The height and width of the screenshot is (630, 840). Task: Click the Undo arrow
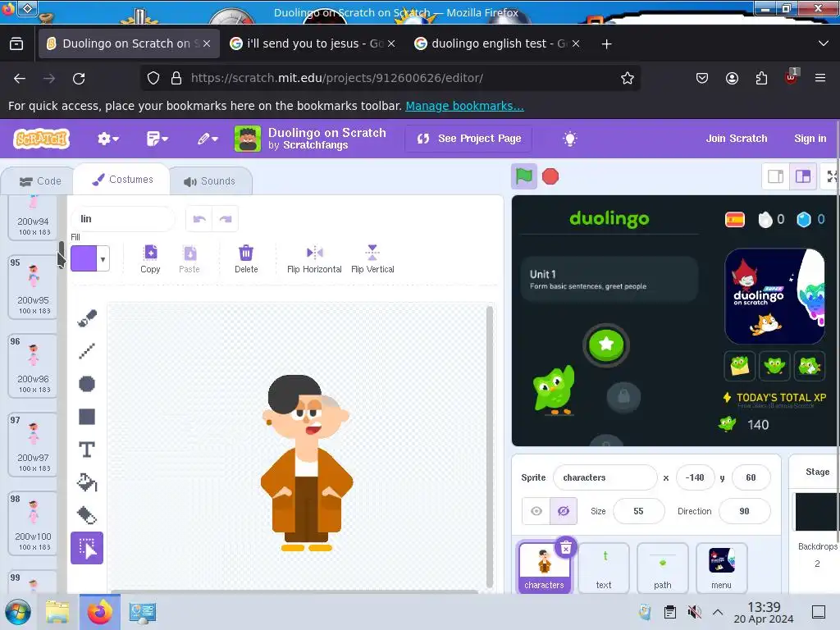(x=199, y=219)
